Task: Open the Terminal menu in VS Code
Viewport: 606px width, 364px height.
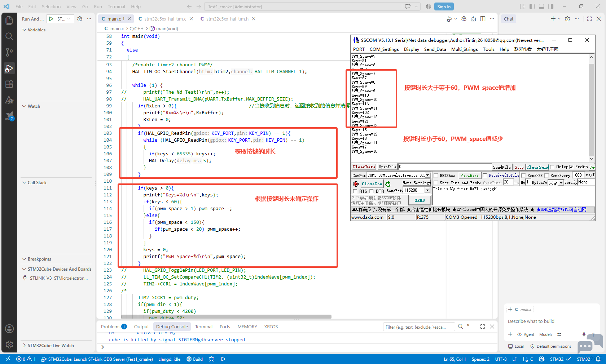Action: tap(116, 6)
